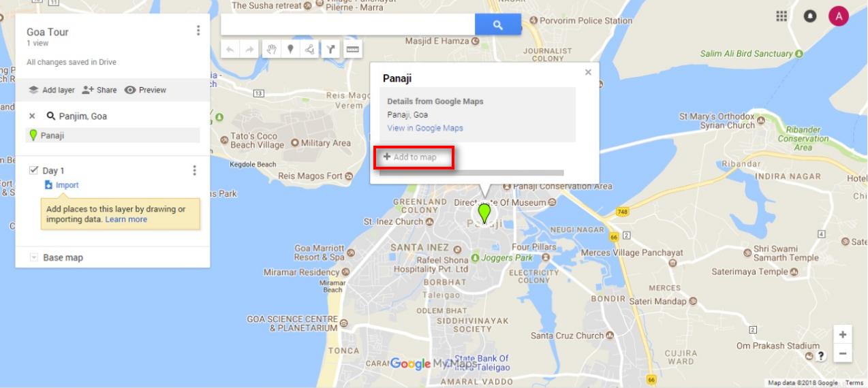
Task: Toggle the Day 1 layer checkbox
Action: click(33, 170)
